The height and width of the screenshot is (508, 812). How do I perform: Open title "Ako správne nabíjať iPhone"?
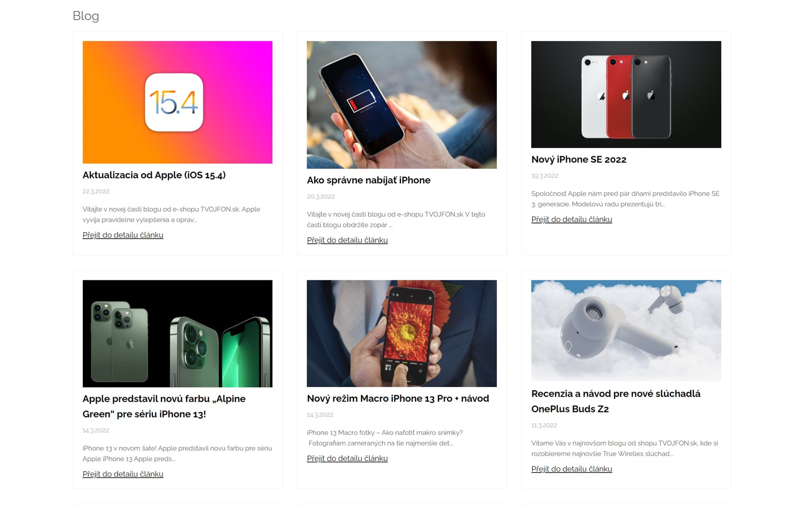(x=368, y=180)
